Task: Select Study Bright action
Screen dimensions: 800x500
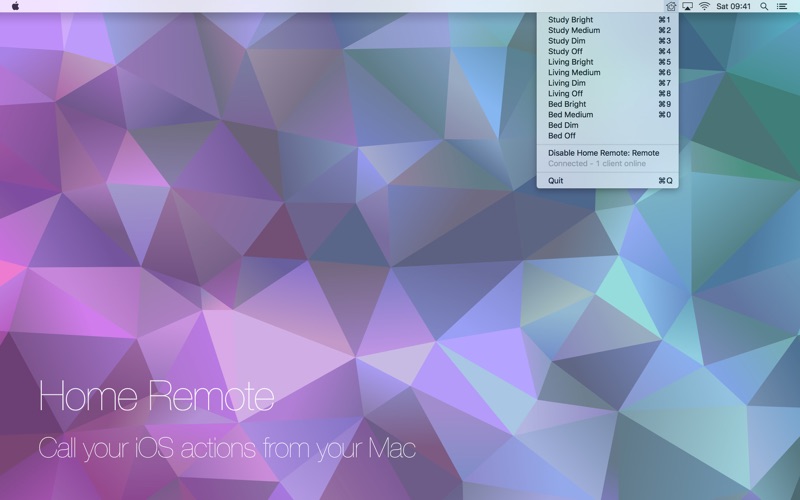Action: [608, 20]
